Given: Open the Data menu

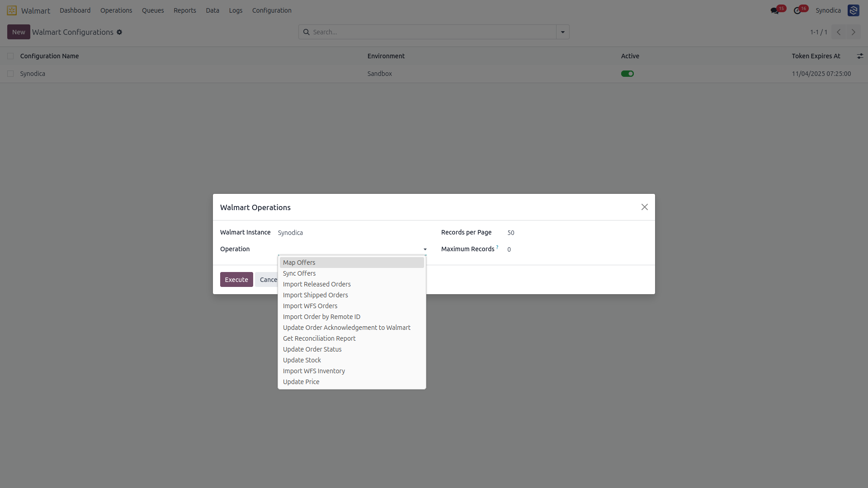Looking at the screenshot, I should click(212, 10).
